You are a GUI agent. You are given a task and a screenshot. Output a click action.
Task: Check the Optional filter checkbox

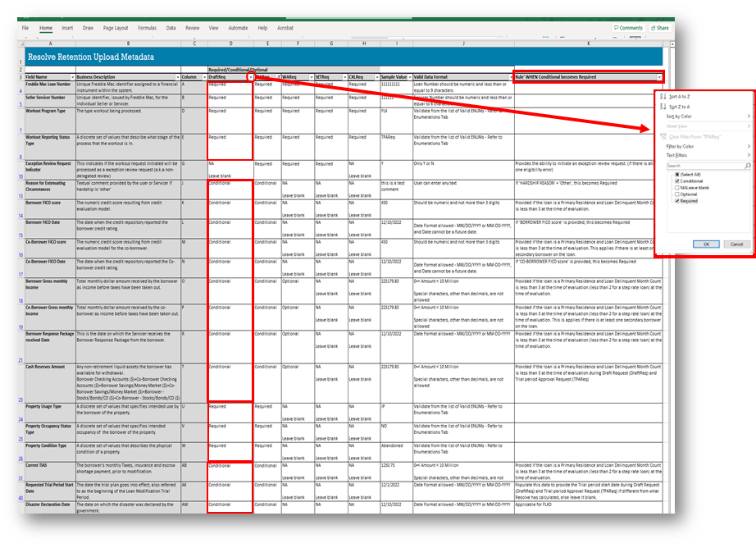(677, 194)
